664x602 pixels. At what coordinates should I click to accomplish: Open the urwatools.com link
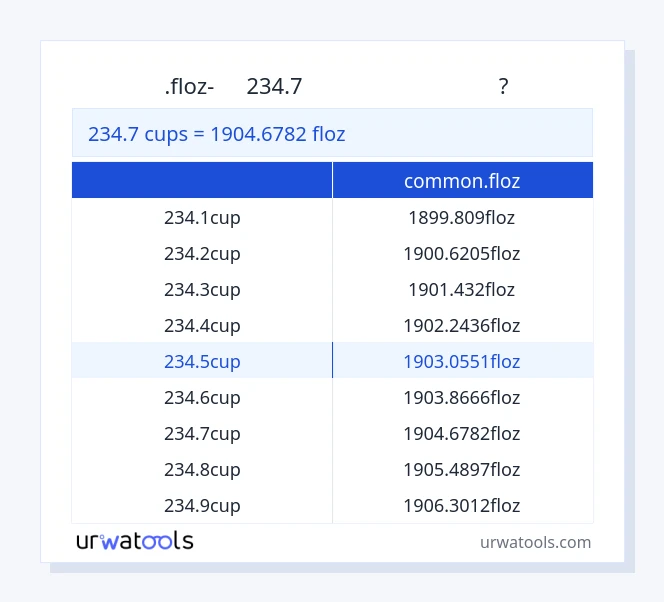click(535, 542)
